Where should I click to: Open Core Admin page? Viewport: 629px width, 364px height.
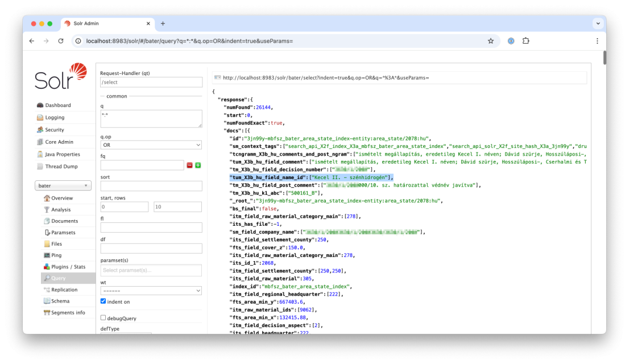[59, 142]
